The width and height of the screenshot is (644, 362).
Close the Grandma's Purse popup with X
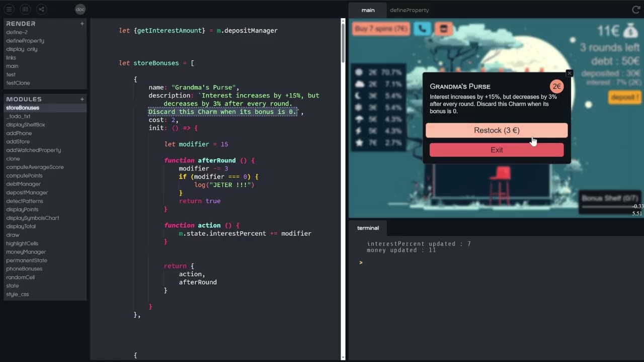(569, 73)
